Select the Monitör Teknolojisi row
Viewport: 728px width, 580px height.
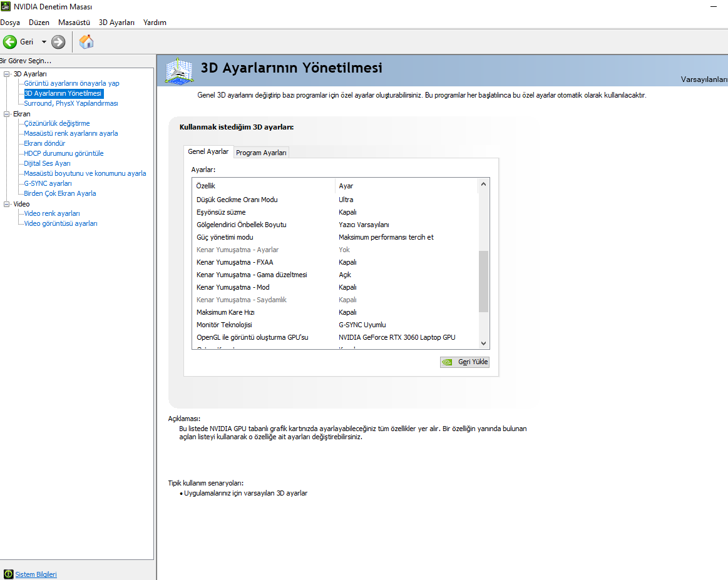pos(335,325)
